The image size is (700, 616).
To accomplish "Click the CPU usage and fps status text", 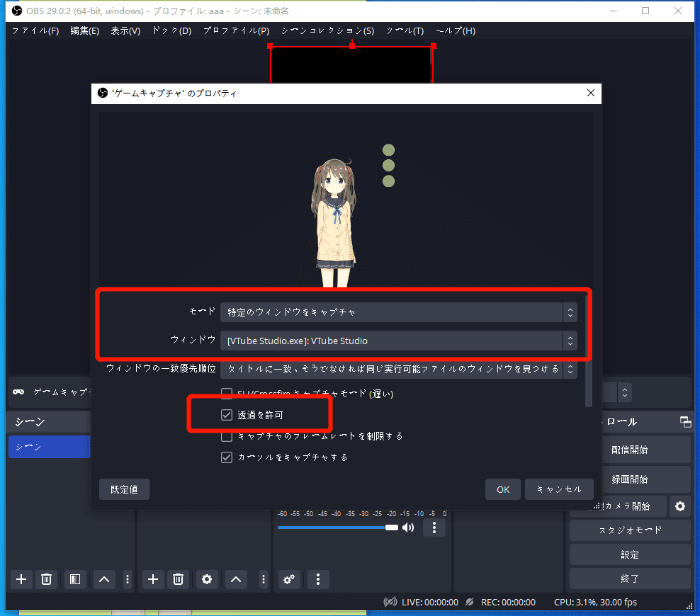I will point(595,602).
